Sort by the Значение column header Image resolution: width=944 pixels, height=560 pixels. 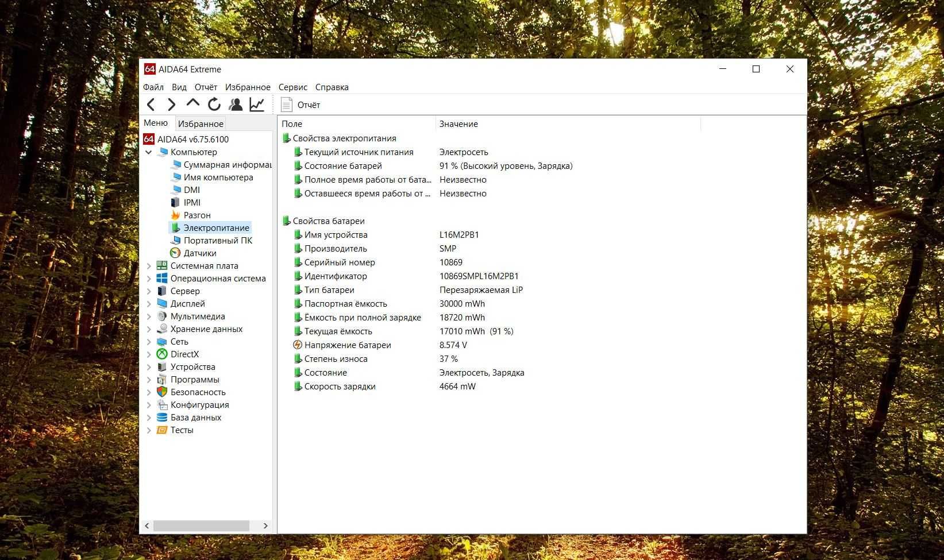tap(568, 123)
